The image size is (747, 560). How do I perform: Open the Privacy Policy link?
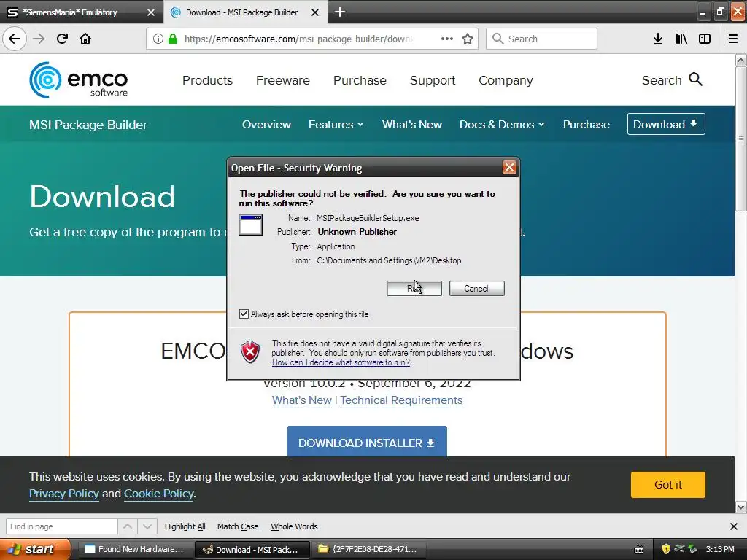click(64, 494)
